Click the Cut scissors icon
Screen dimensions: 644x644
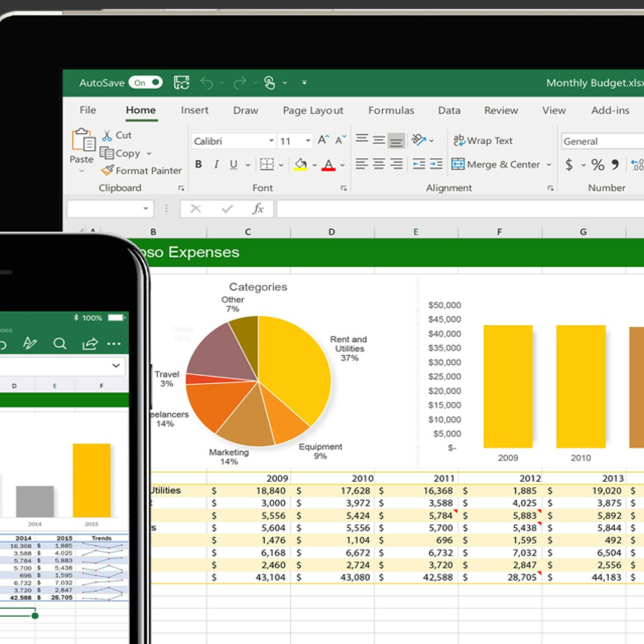point(107,135)
